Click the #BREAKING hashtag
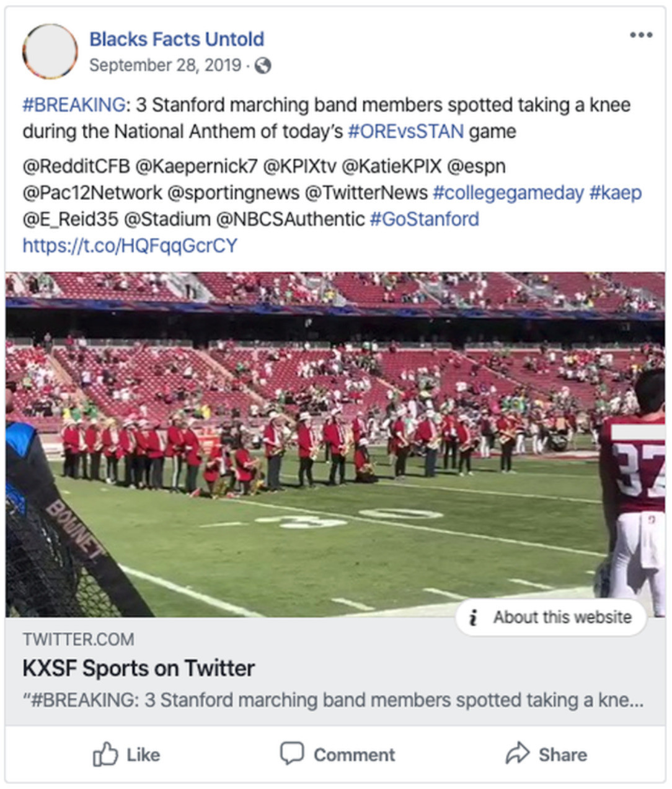This screenshot has width=672, height=789. 74,105
